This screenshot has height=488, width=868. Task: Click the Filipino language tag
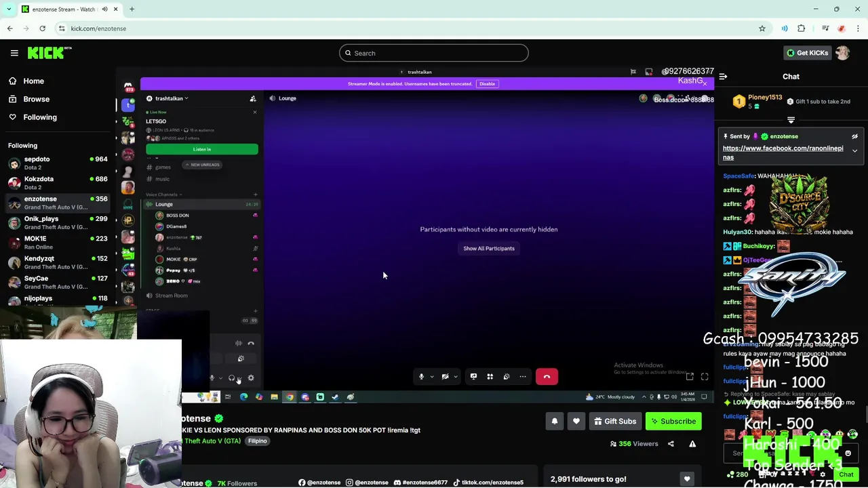[258, 441]
